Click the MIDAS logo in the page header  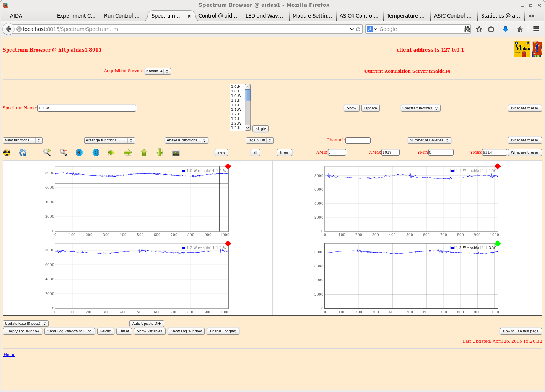click(x=522, y=49)
